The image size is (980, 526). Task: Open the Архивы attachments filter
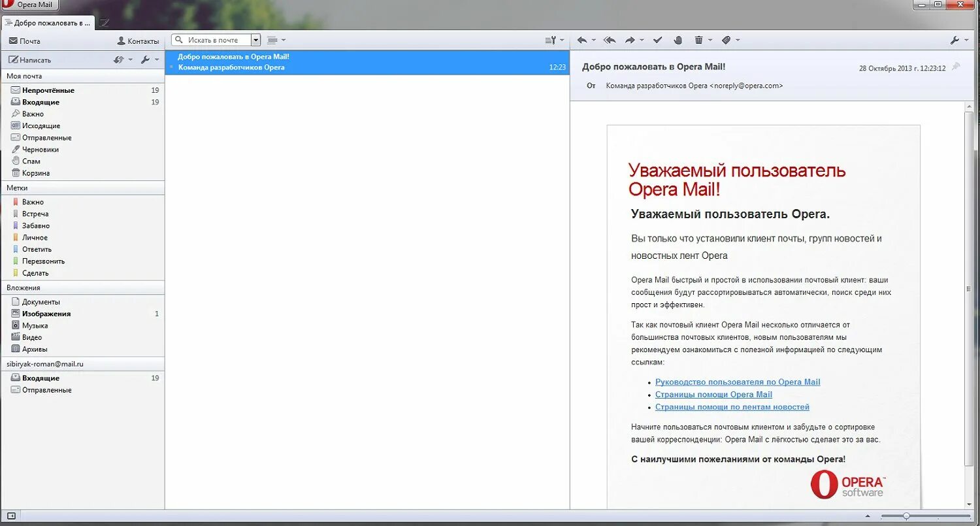coord(82,349)
